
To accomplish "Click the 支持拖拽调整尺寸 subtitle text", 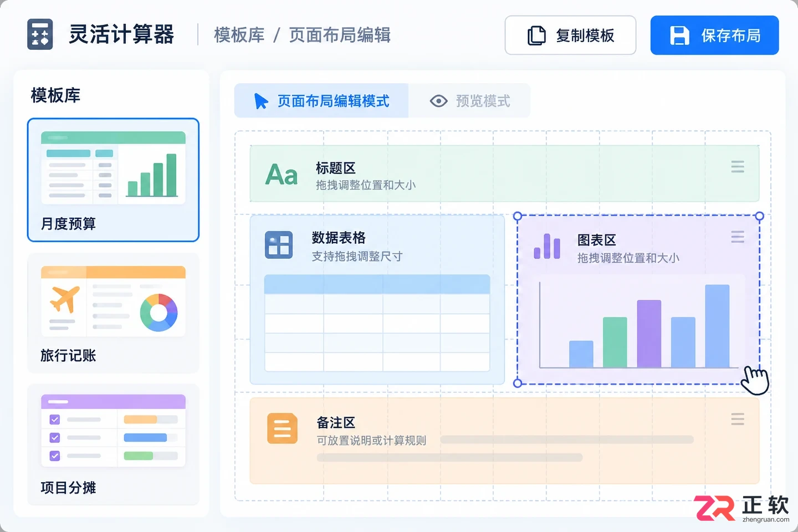I will [x=357, y=257].
